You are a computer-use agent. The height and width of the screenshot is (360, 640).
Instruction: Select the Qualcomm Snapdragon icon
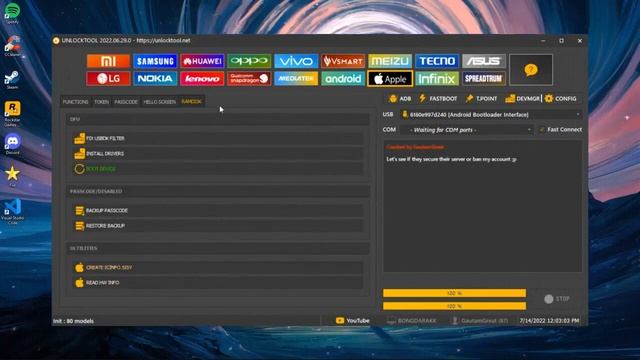click(249, 78)
